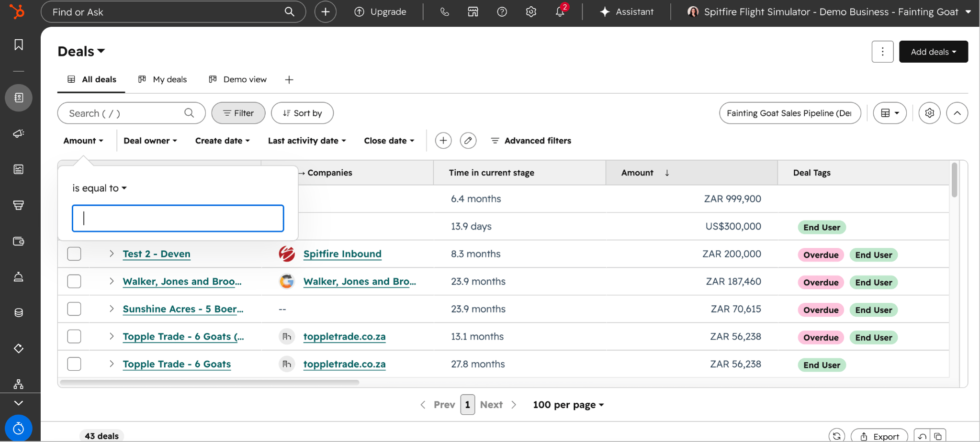Click the deals Search field
Viewport: 980px width, 442px height.
pos(132,113)
